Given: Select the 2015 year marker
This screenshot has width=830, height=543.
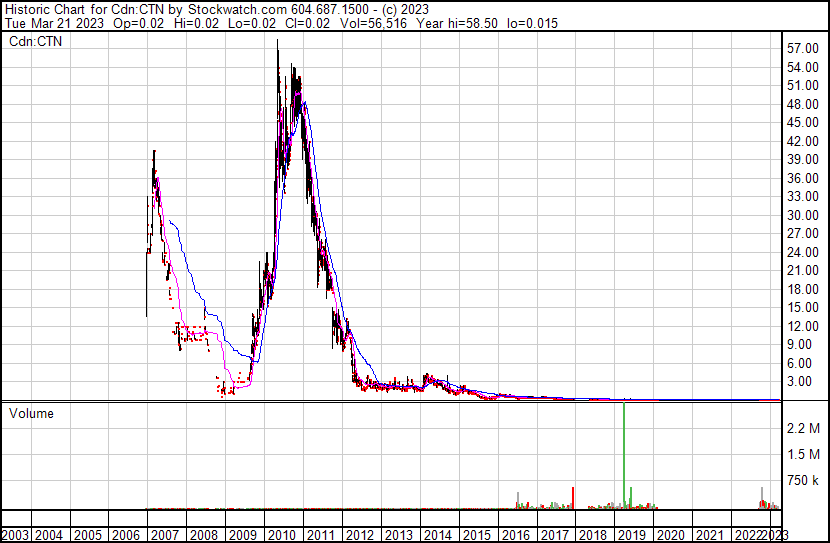Looking at the screenshot, I should (x=479, y=535).
